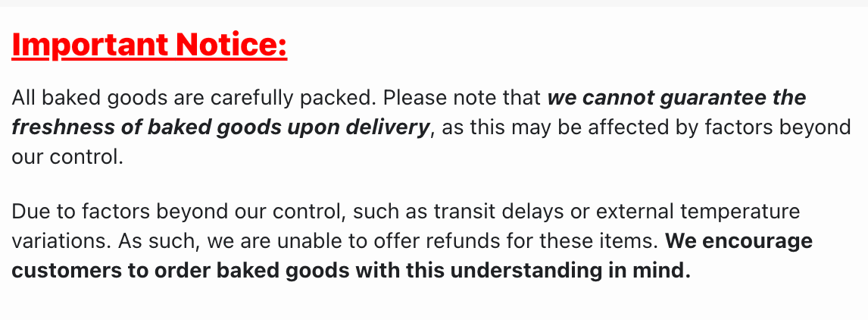Click the phrase "as this may be affected"
Screen dimensions: 868x320
[536, 127]
